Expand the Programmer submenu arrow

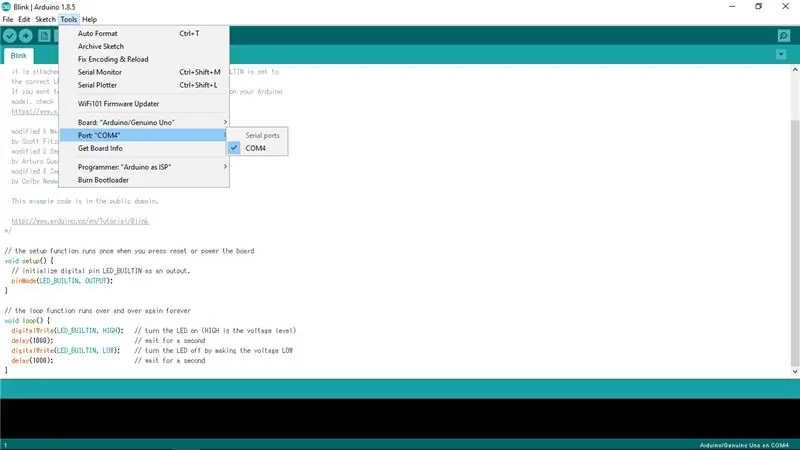point(225,166)
